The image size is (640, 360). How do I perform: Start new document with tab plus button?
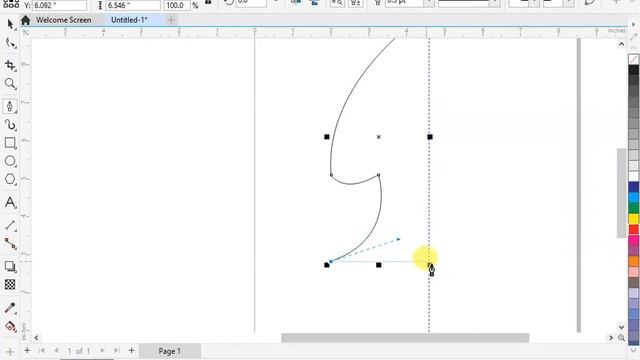coord(171,20)
